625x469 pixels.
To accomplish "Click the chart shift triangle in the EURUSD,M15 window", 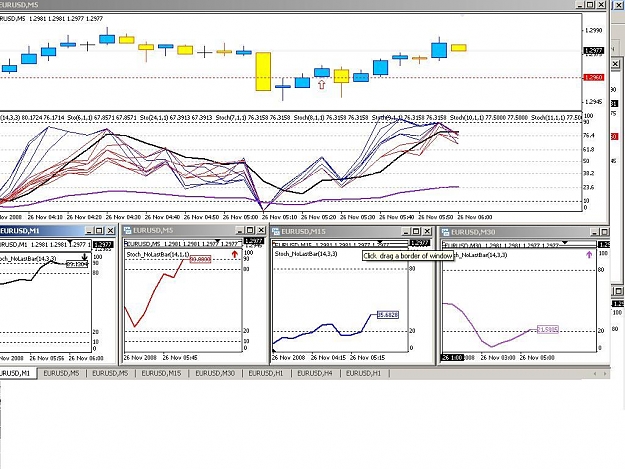I will tap(380, 241).
